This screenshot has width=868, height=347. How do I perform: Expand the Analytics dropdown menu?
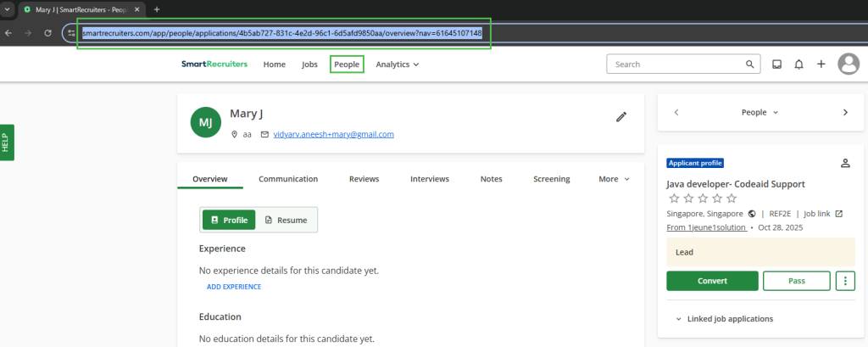[x=397, y=64]
